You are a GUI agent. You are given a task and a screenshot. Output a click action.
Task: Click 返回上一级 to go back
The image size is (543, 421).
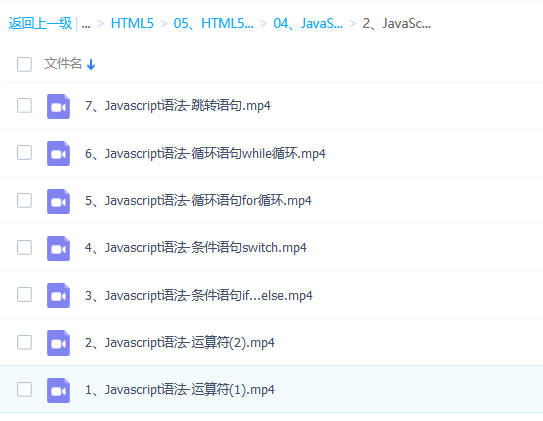40,24
